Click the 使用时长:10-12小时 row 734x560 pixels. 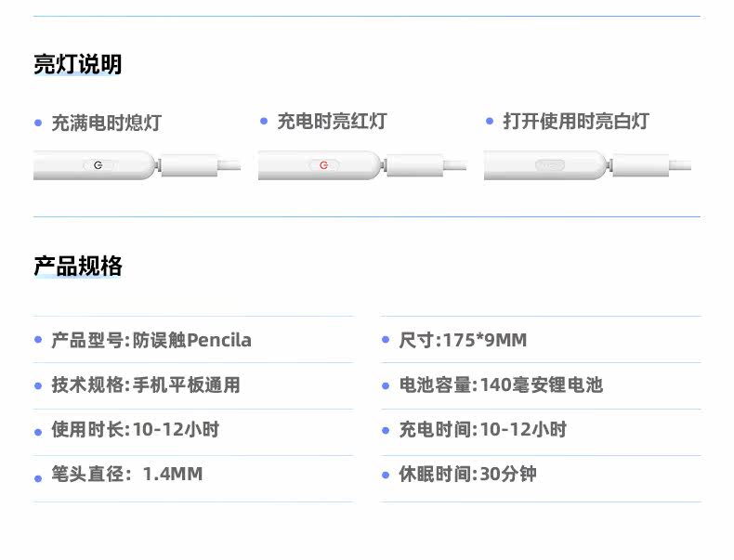(193, 430)
